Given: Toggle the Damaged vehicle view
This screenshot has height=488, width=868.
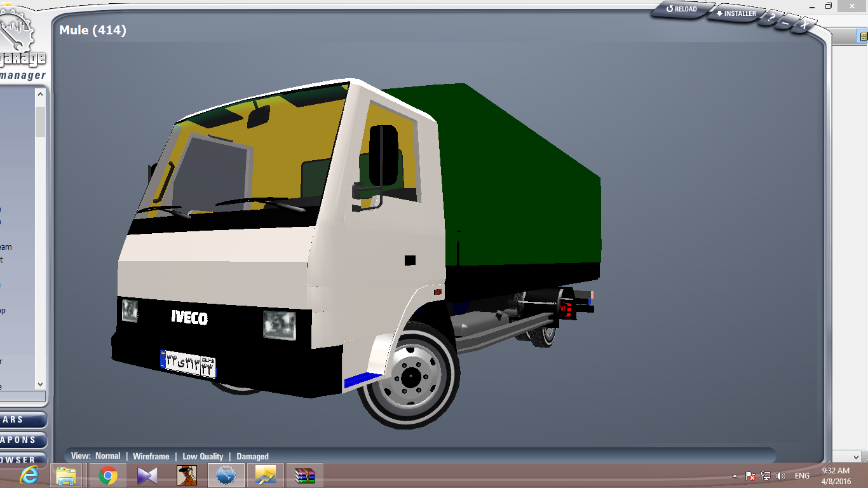Looking at the screenshot, I should [252, 456].
